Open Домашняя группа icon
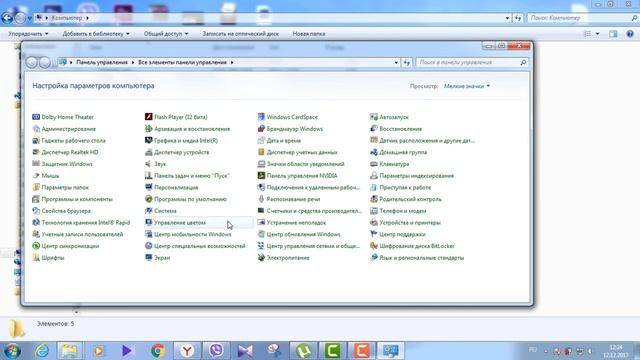Viewport: 640px width, 360px height. pos(374,152)
